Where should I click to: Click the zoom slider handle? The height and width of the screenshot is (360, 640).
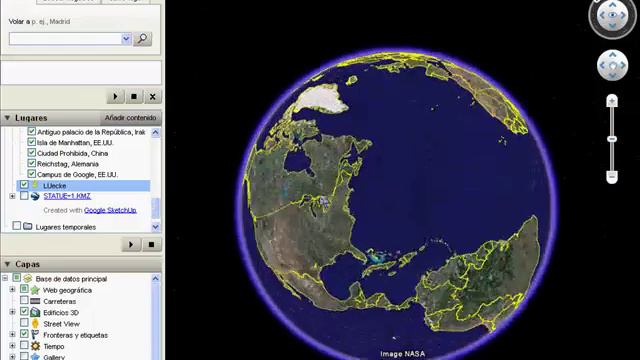point(611,139)
